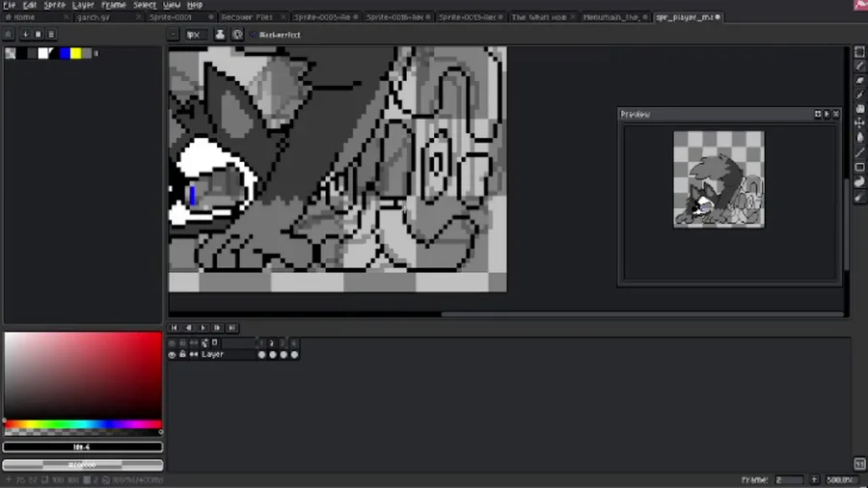Add a new frame with plus button
Image resolution: width=868 pixels, height=488 pixels.
[814, 479]
